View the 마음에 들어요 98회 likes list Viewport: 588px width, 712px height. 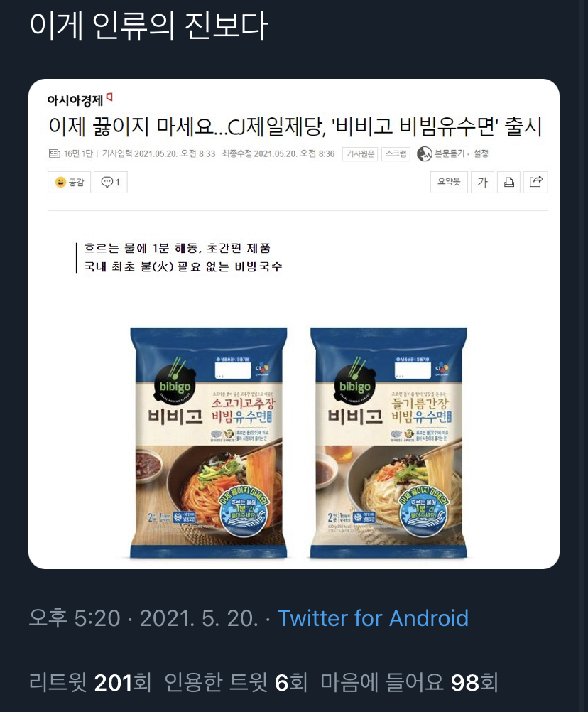click(409, 682)
